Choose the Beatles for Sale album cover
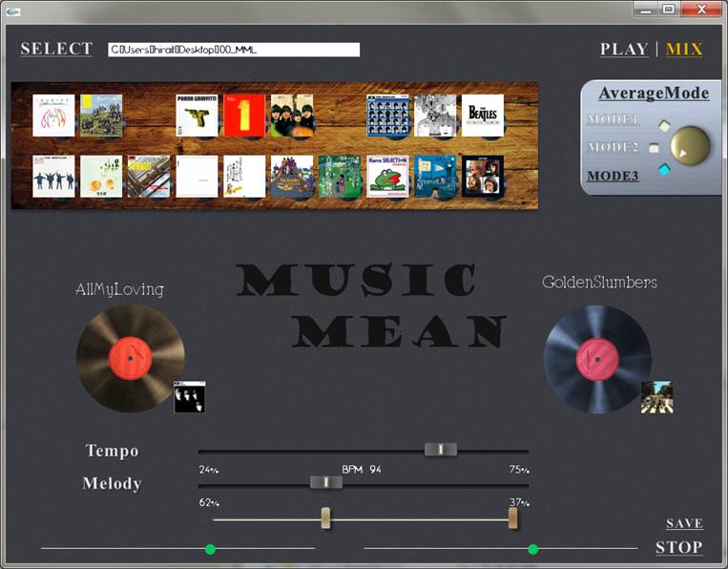Viewport: 728px width, 569px height. pos(292,116)
